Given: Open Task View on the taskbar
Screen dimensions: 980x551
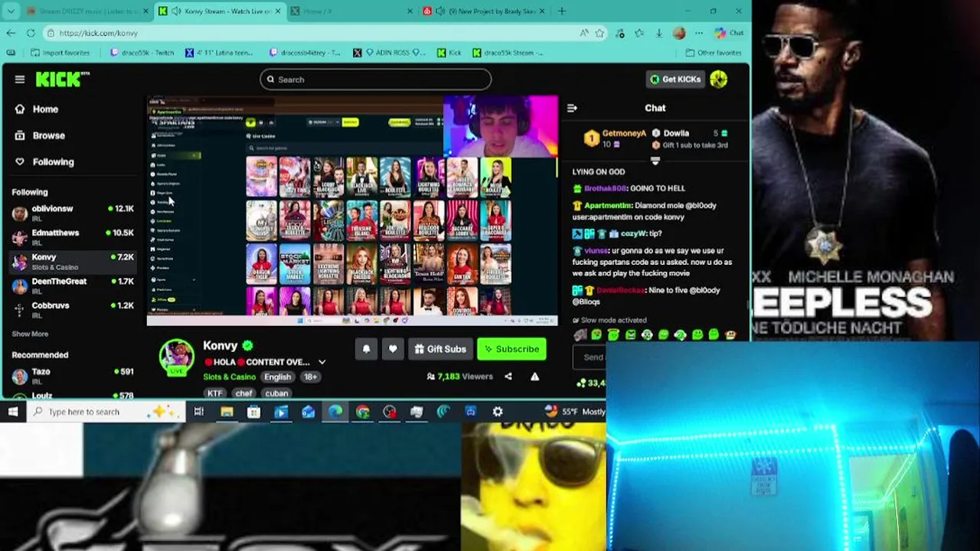Looking at the screenshot, I should click(198, 412).
